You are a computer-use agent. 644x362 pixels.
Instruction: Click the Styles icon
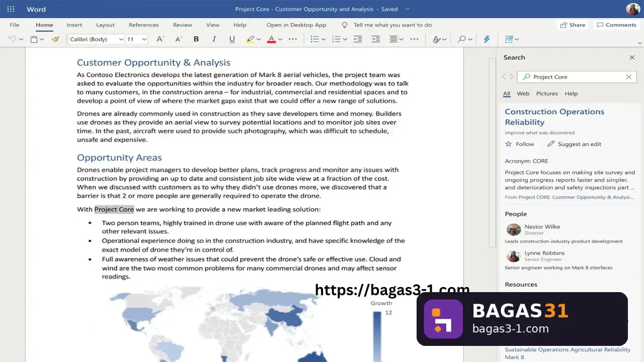click(x=437, y=39)
